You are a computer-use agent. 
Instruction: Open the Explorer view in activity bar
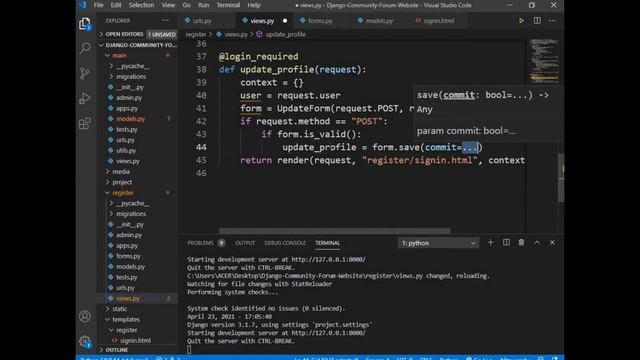click(x=85, y=24)
